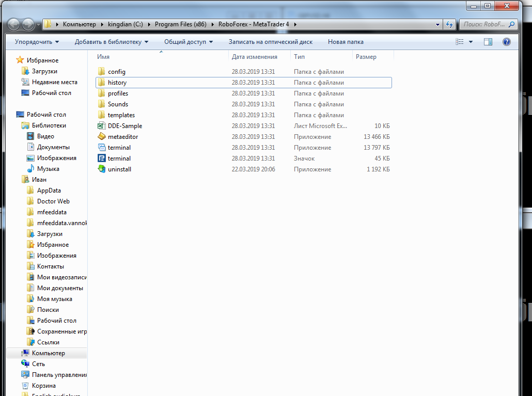Click Компьютер breadcrumb segment
The height and width of the screenshot is (396, 532).
pyautogui.click(x=80, y=24)
